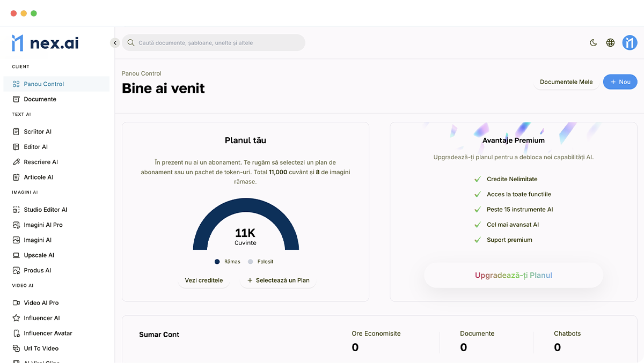644x363 pixels.
Task: Switch to Panou Control in the menu
Action: click(44, 84)
